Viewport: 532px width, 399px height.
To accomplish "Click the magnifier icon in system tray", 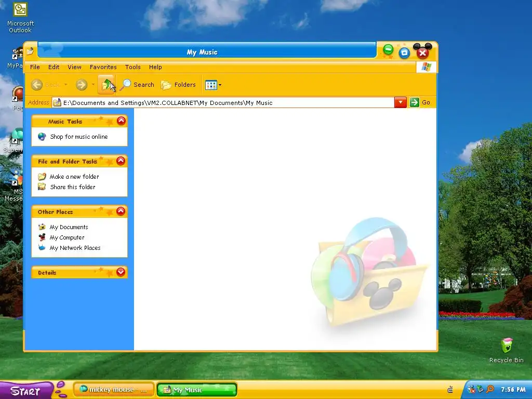I will 490,389.
